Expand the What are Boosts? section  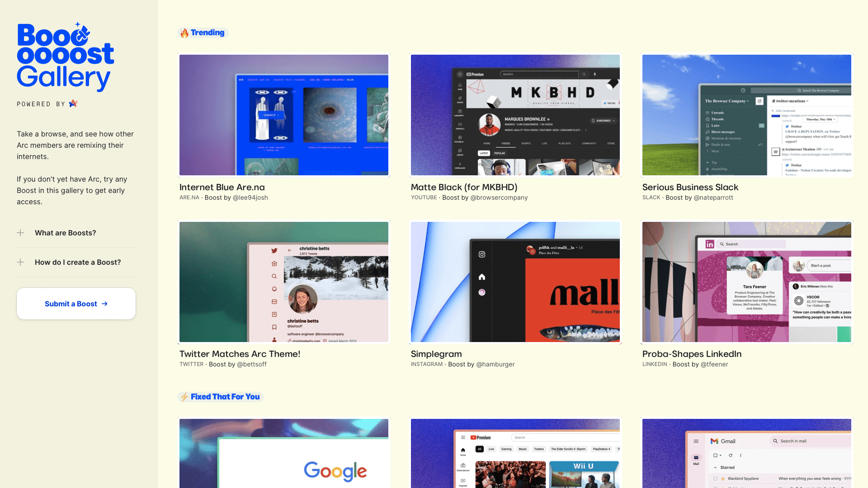[x=76, y=233]
